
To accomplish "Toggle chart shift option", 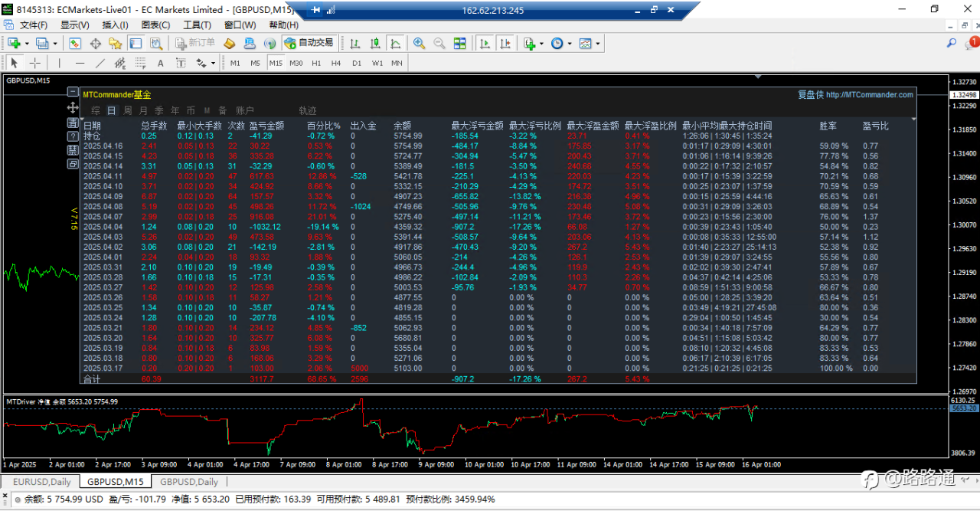I will click(505, 44).
